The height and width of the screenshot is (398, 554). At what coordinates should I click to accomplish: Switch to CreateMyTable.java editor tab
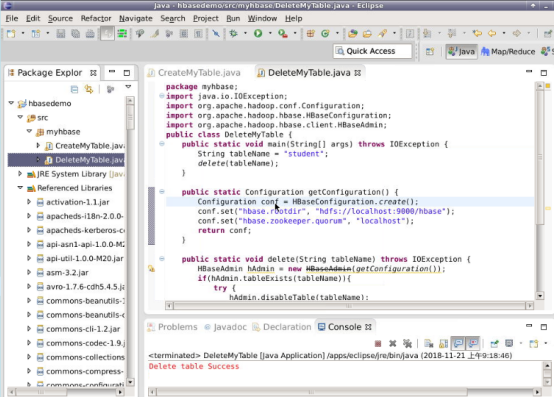(x=195, y=73)
